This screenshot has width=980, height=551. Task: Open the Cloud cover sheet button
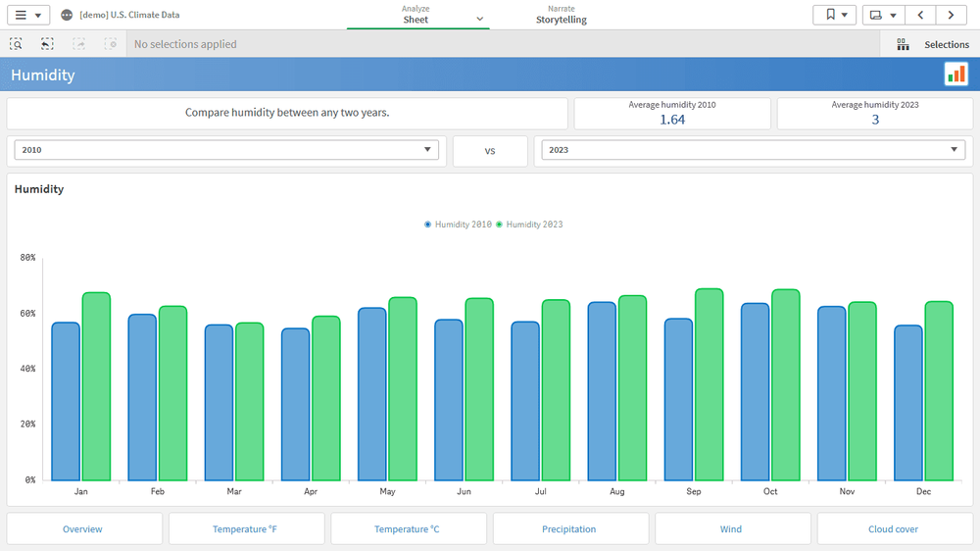(893, 529)
